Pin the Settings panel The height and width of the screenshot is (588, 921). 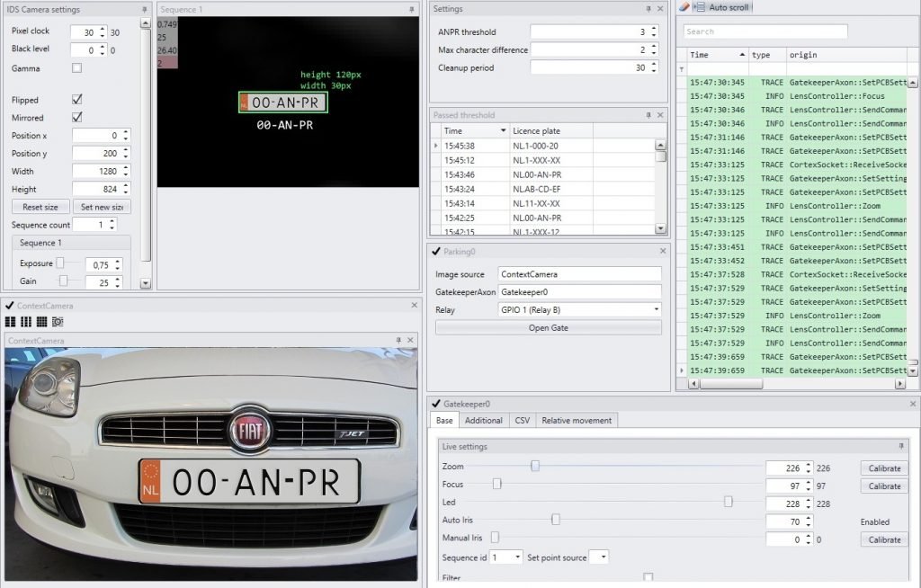648,9
